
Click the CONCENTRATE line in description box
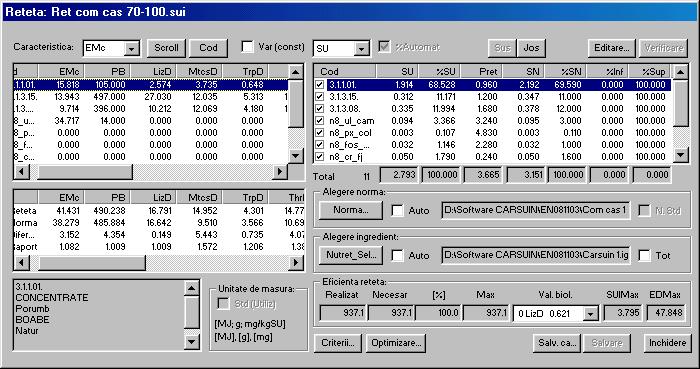click(52, 298)
